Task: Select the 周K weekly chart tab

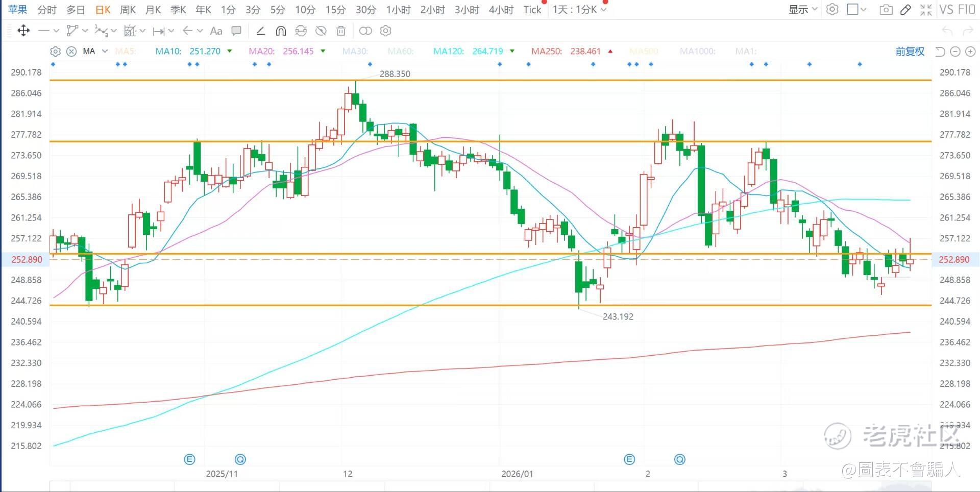Action: coord(128,10)
